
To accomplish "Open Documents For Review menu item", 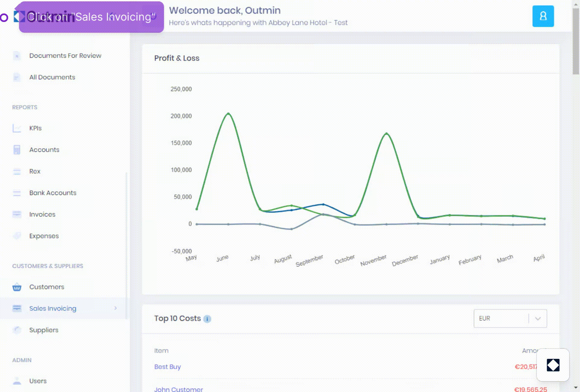I will [65, 56].
